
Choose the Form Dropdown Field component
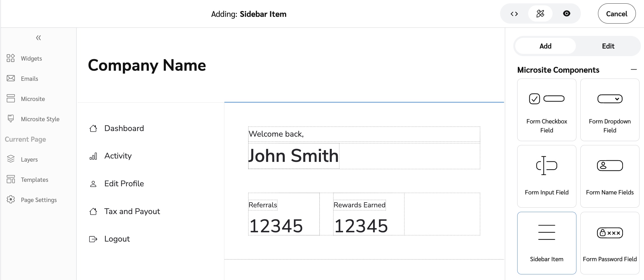610,110
